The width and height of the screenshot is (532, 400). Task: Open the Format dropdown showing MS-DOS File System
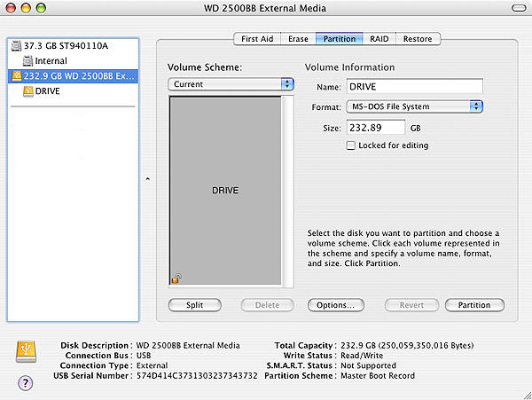tap(414, 106)
